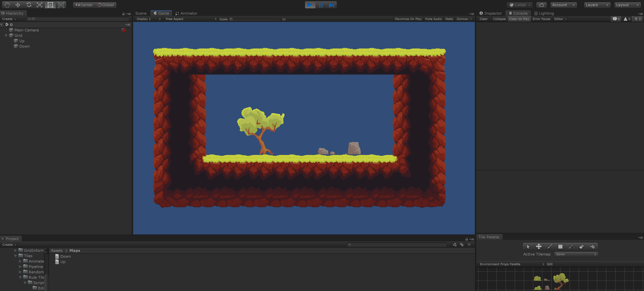This screenshot has height=291, width=644.
Task: Switch to the Animator tab
Action: tap(187, 13)
